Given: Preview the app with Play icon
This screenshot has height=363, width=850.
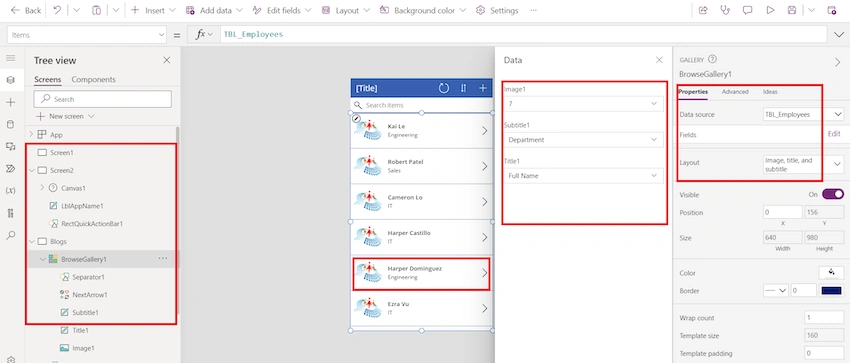Looking at the screenshot, I should [770, 10].
